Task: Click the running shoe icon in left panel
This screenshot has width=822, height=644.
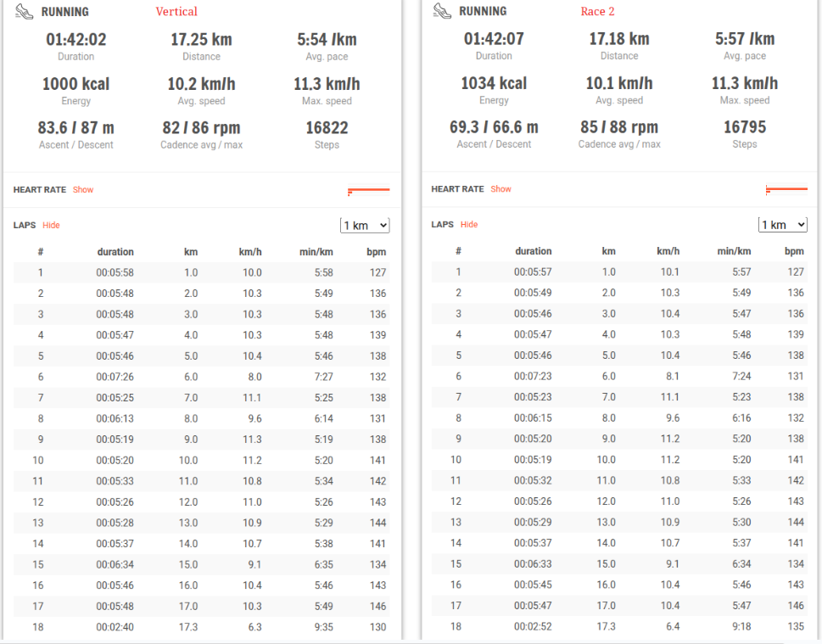Action: coord(25,12)
